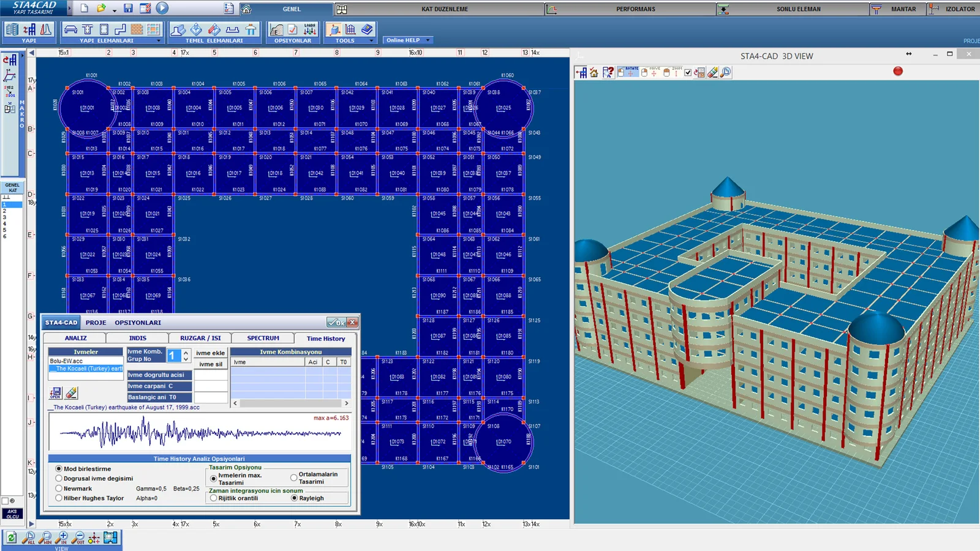Select the brick wall icon in YAPI ELEMANLARI
Screen dimensions: 980x551
137,29
